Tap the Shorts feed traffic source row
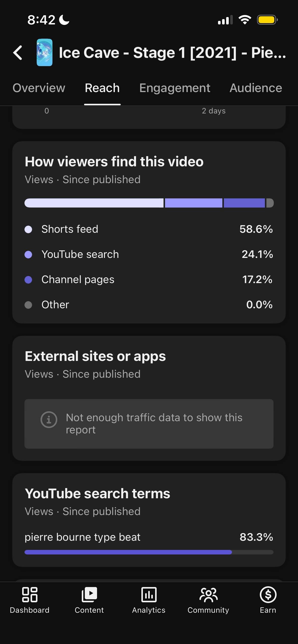Screen dimensions: 298x644 [x=149, y=229]
